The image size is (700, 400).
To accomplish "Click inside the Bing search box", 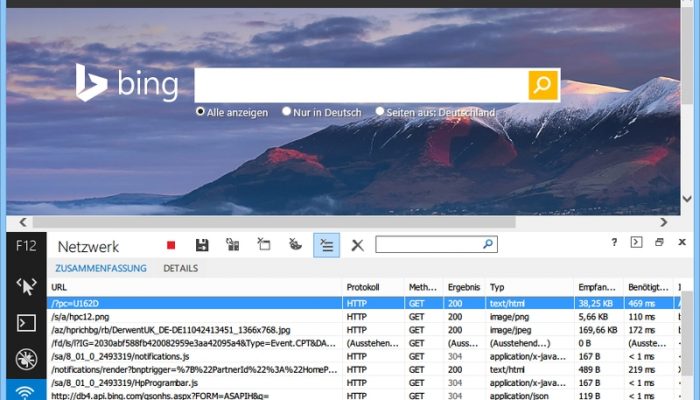I will coord(361,85).
